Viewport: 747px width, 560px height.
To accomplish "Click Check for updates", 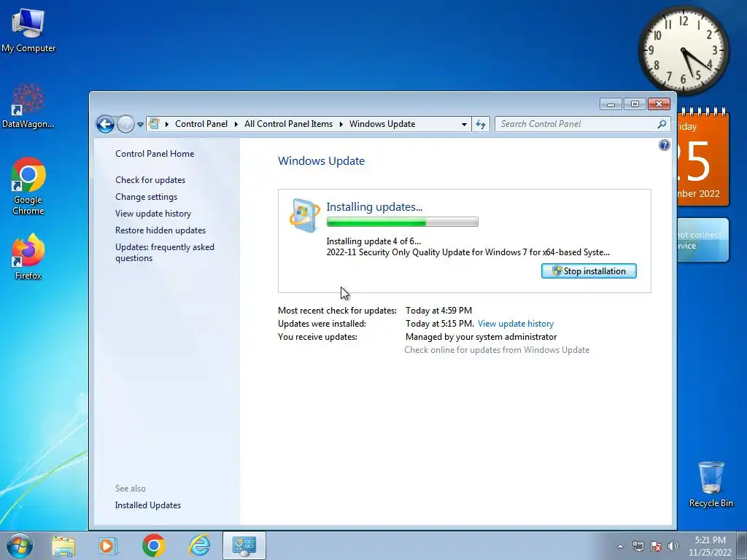I will [x=150, y=180].
